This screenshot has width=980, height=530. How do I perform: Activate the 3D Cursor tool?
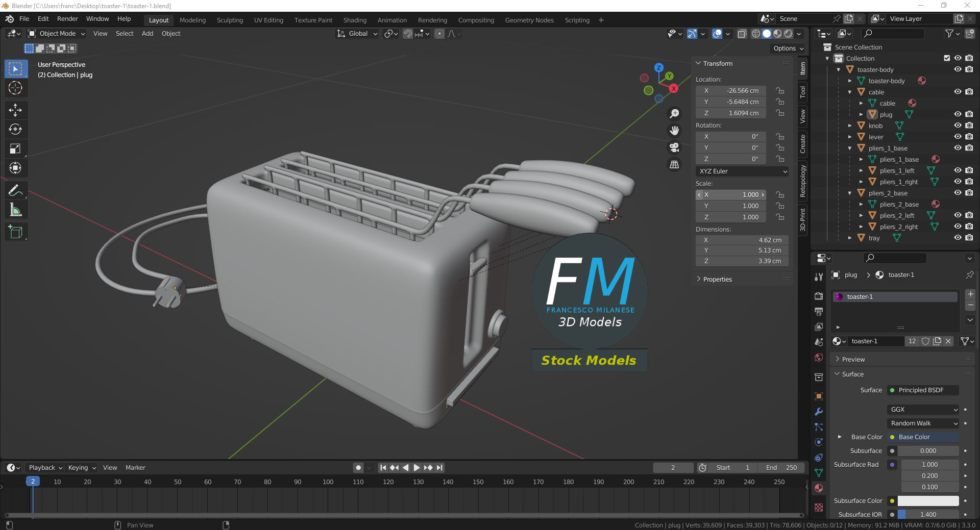pyautogui.click(x=15, y=88)
